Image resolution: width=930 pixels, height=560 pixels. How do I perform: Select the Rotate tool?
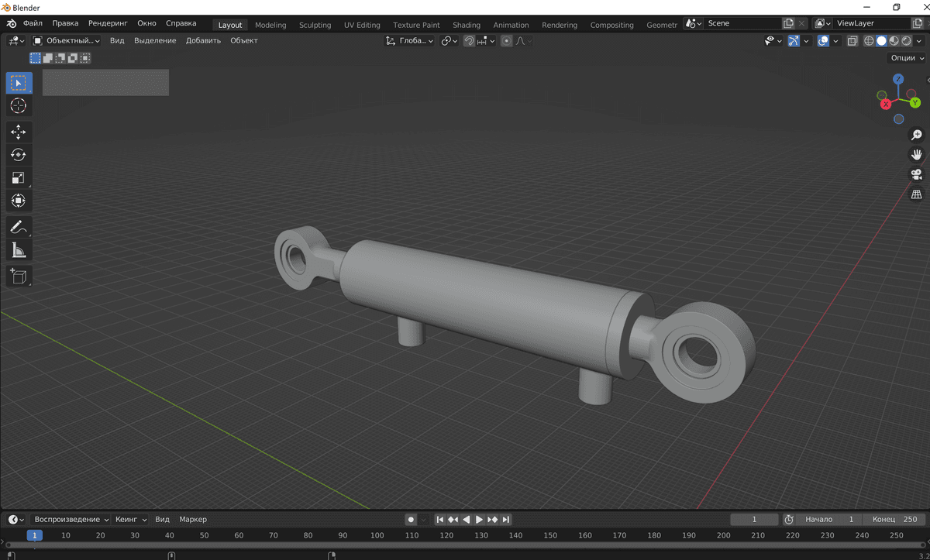coord(19,155)
